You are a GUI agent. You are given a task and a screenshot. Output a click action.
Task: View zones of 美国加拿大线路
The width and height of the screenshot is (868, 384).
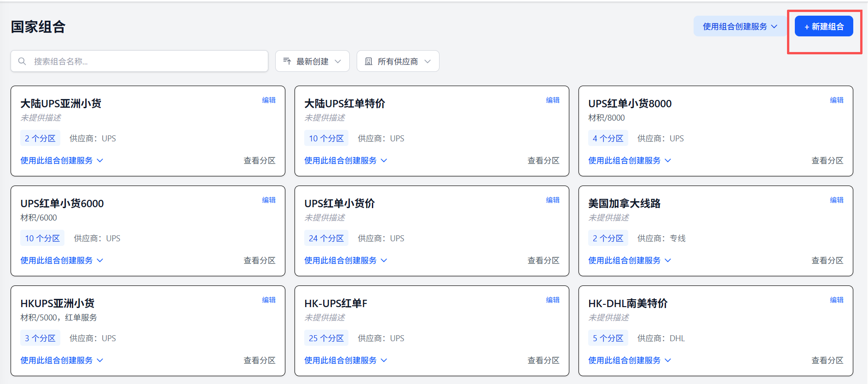tap(827, 260)
